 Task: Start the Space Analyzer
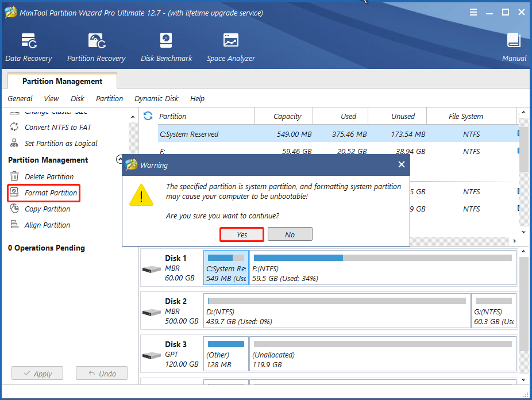click(231, 48)
